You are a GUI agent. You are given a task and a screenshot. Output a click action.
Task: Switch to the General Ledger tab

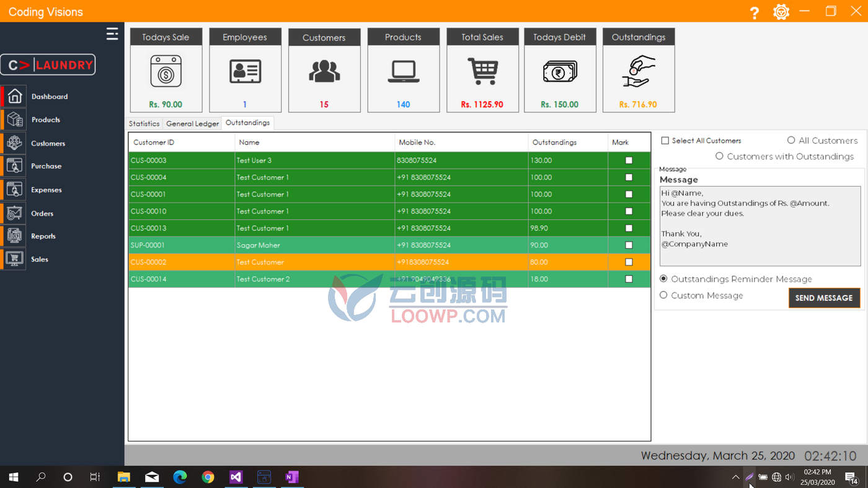[x=192, y=123]
